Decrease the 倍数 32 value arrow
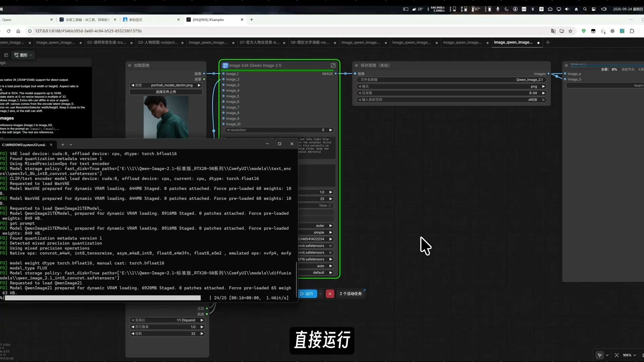This screenshot has height=362, width=644. 133,334
